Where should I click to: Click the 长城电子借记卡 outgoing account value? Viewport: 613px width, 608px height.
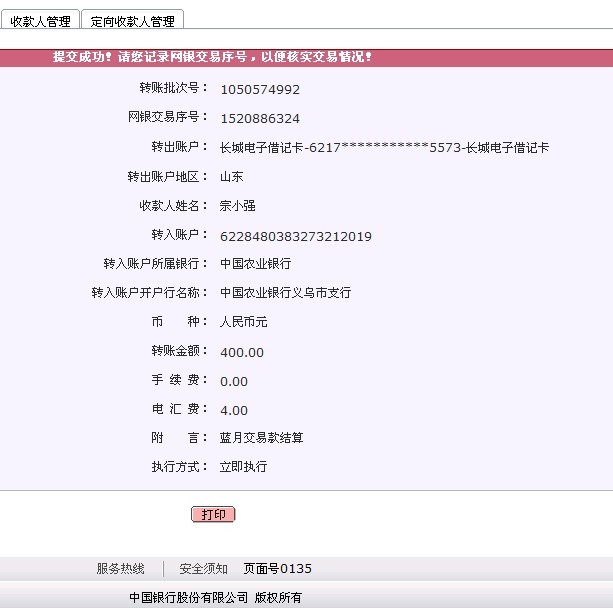(384, 148)
